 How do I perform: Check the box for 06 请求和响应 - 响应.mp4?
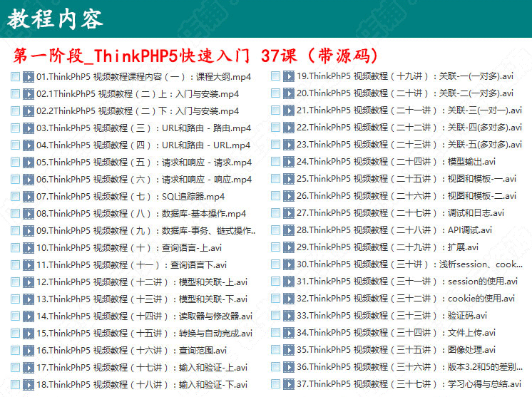[x=15, y=180]
